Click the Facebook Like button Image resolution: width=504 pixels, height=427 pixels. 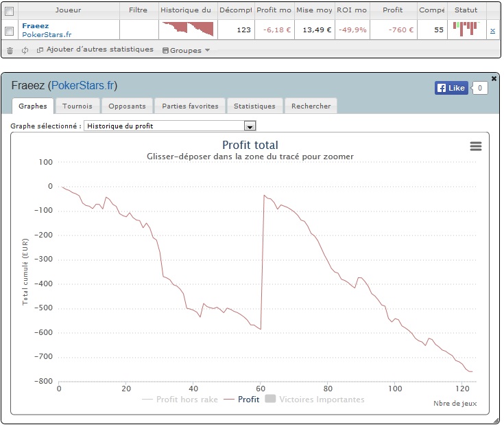[451, 88]
